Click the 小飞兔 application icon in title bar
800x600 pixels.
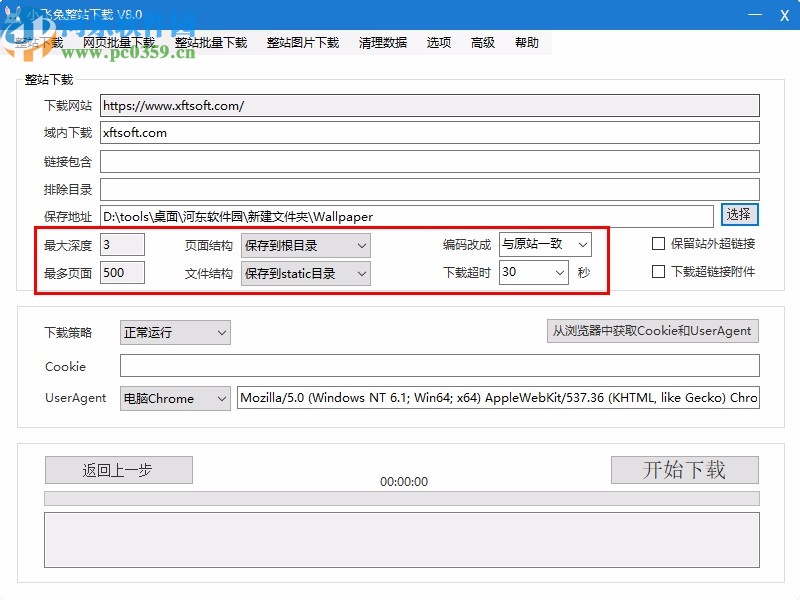coord(12,12)
